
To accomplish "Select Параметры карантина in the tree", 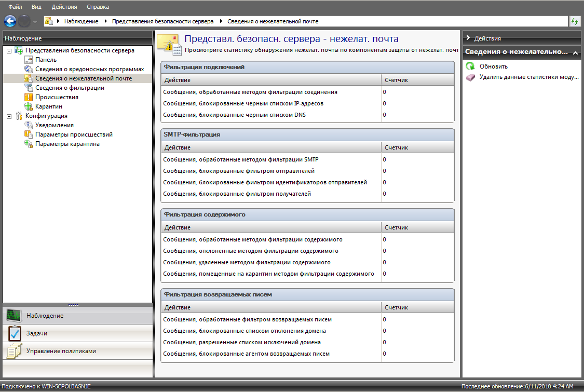I will pos(67,144).
